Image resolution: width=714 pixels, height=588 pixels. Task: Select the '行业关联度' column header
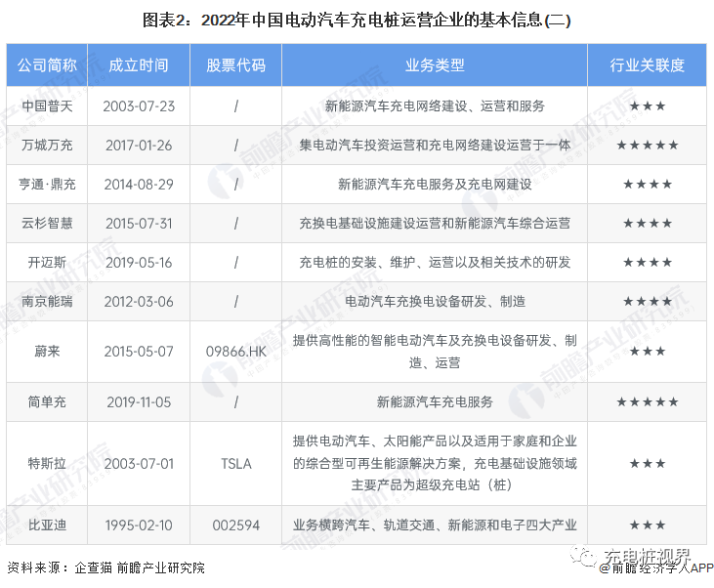pos(647,65)
